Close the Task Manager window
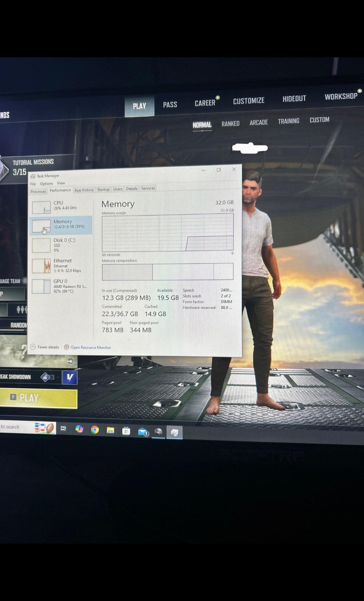 click(234, 169)
